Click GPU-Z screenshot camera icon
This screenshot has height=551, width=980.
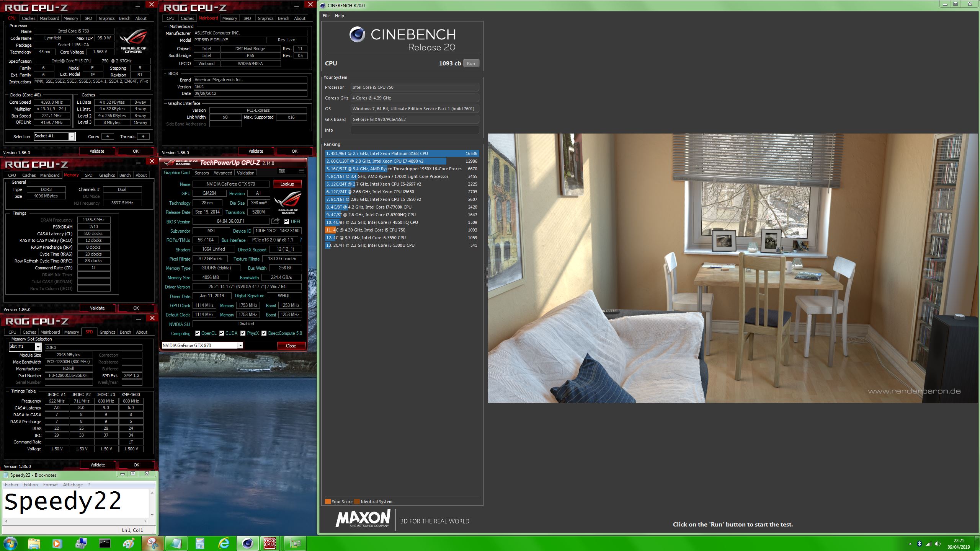[282, 171]
